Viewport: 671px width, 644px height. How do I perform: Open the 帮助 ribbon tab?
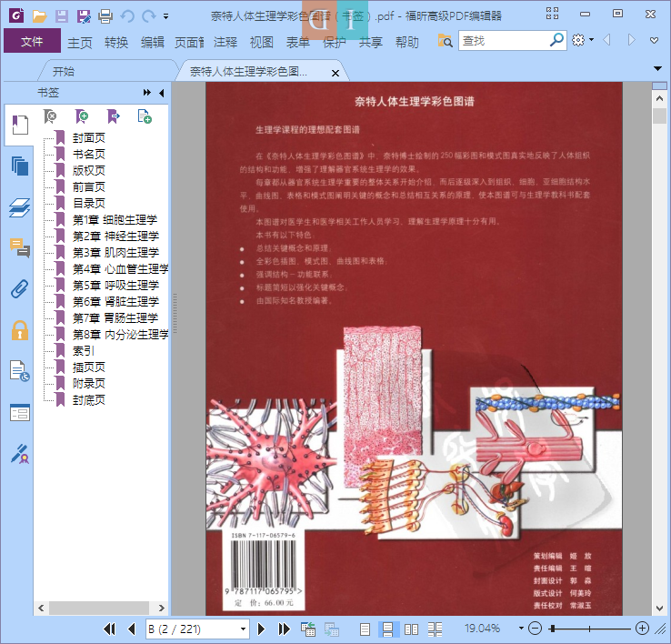(407, 43)
